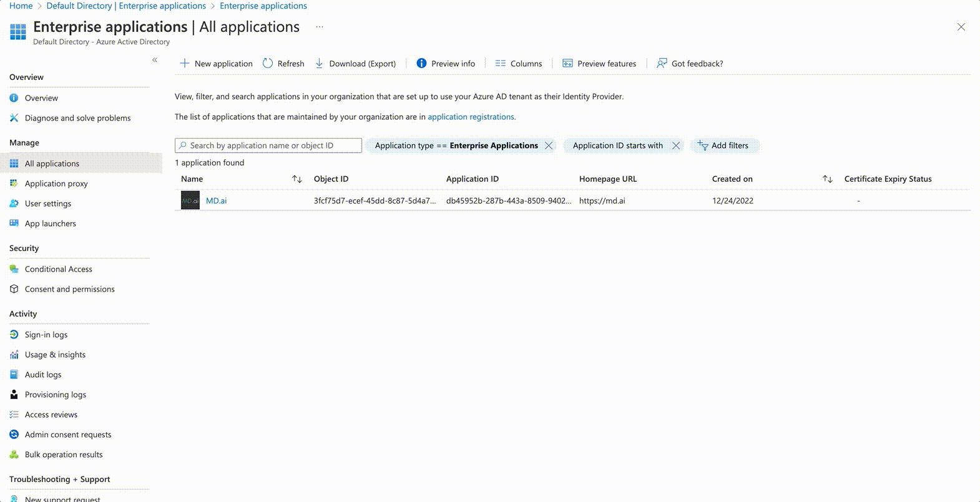Sort by Name column arrows
Image resolution: width=980 pixels, height=502 pixels.
(x=297, y=179)
